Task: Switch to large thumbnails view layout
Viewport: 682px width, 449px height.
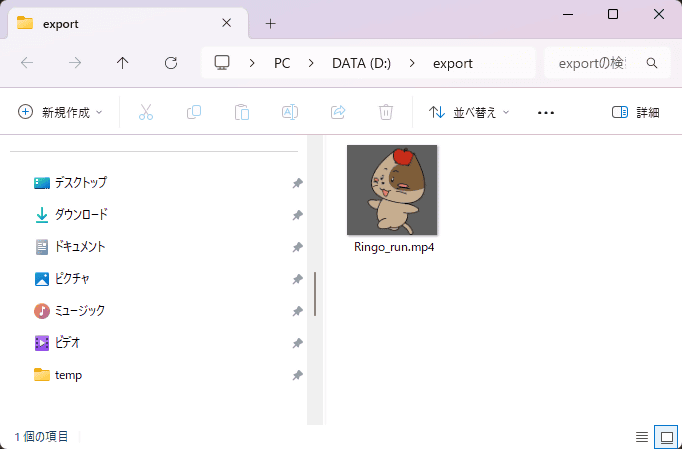Action: [x=665, y=437]
